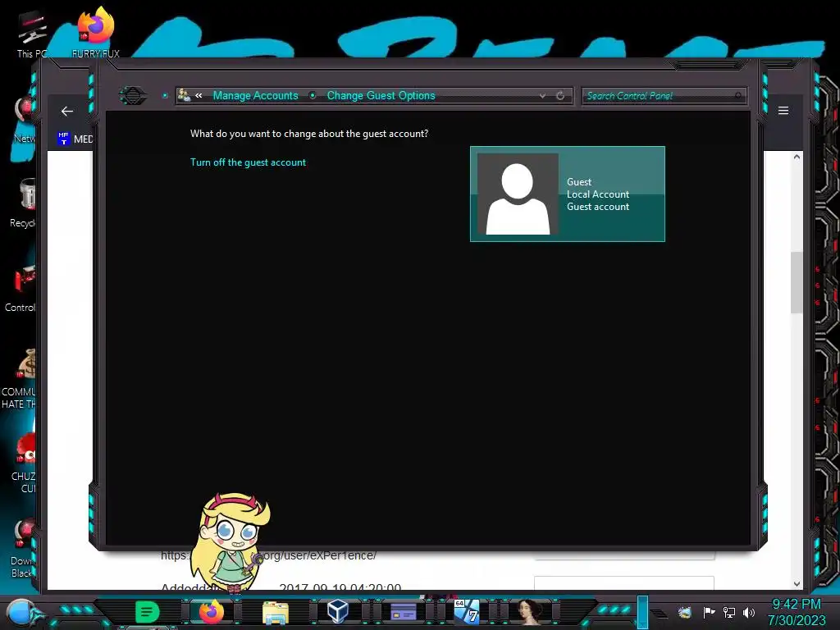Click the 'Guest account' label text
The width and height of the screenshot is (840, 630).
click(x=598, y=207)
